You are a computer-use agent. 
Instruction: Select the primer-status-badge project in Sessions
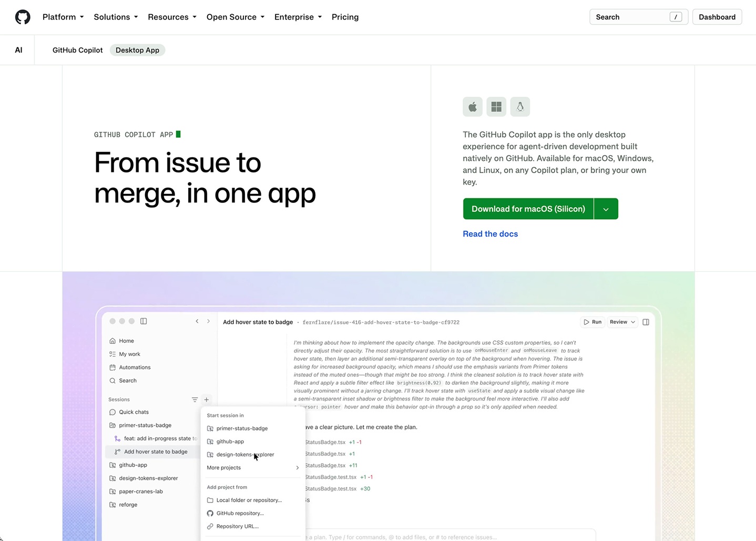click(x=140, y=425)
